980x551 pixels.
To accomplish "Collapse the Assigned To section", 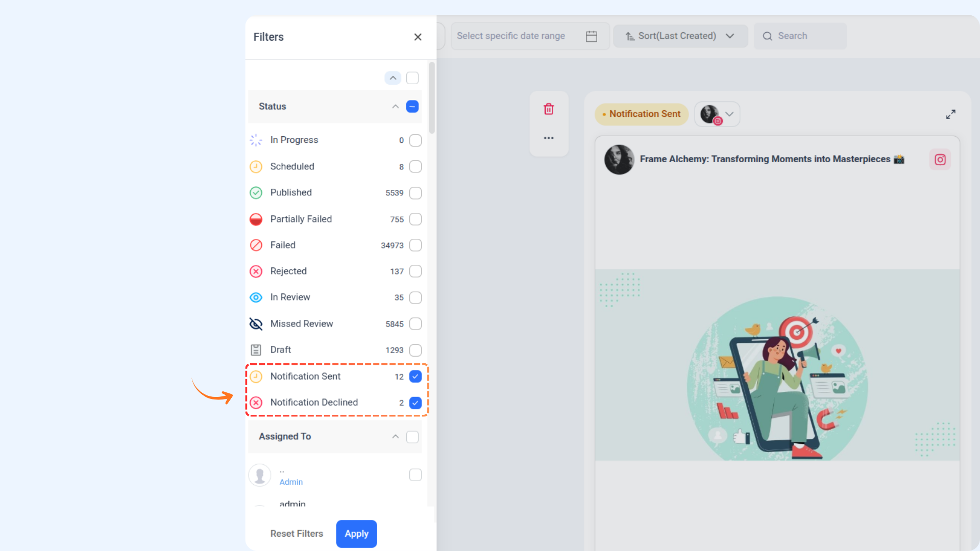I will pos(395,437).
